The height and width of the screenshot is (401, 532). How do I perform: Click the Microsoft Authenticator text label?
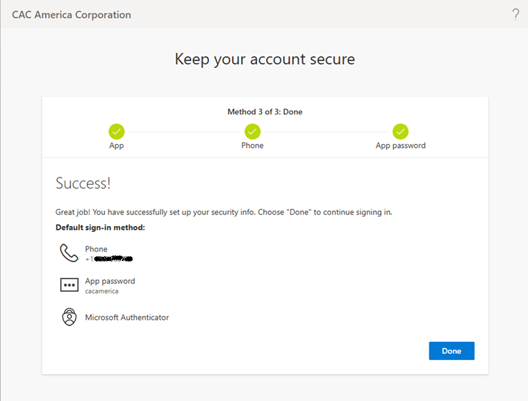[x=127, y=317]
